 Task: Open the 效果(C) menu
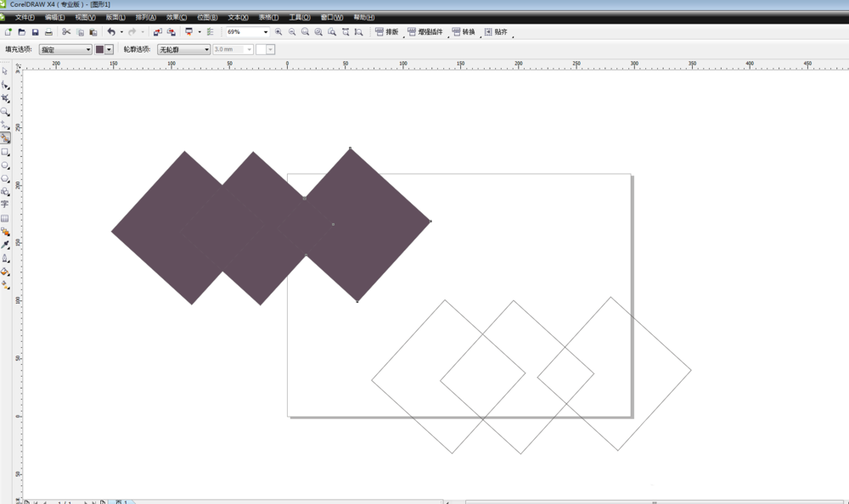click(x=177, y=17)
